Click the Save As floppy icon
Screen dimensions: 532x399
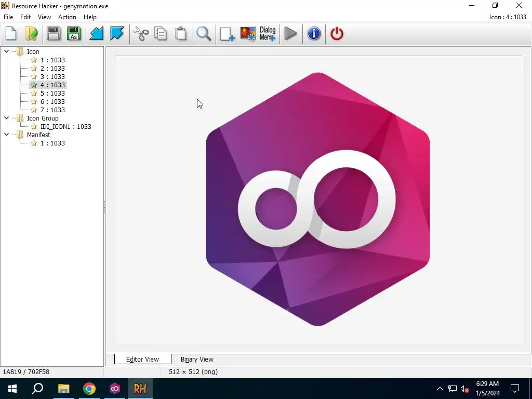point(74,34)
